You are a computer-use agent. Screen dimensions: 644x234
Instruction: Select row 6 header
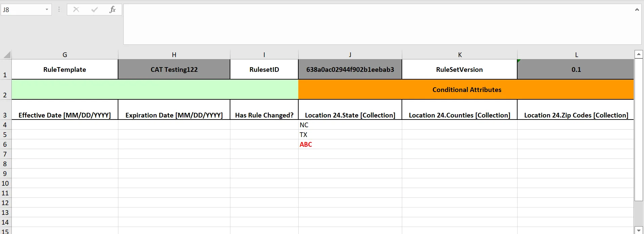coord(5,144)
